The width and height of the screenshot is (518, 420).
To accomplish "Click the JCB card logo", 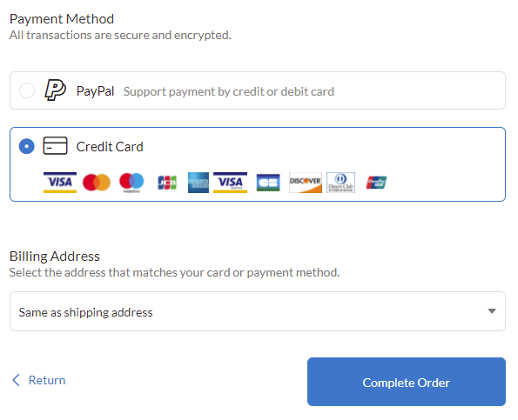I will coord(167,183).
